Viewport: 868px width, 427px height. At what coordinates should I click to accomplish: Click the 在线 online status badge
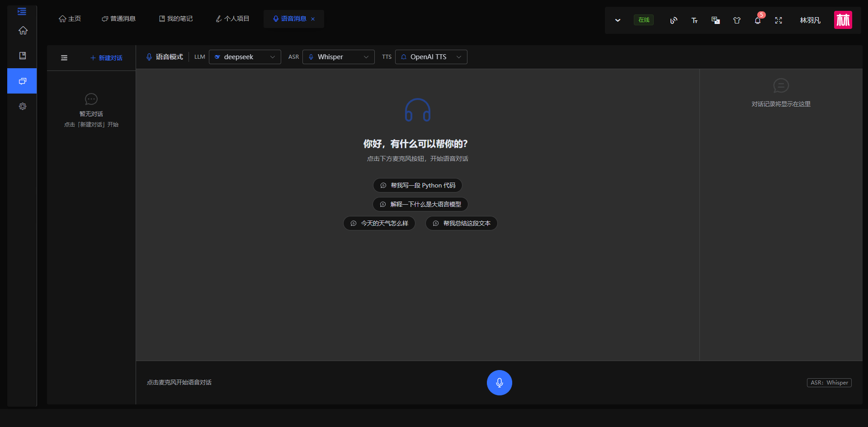[644, 20]
